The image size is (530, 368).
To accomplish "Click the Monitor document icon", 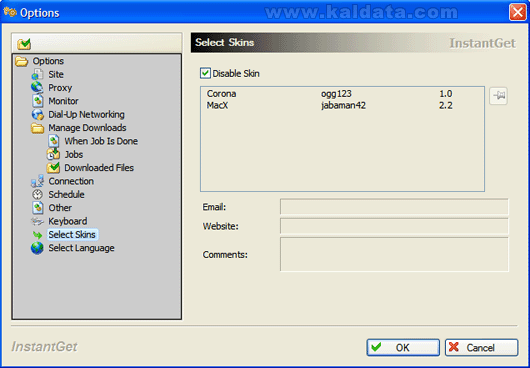I will coord(38,101).
